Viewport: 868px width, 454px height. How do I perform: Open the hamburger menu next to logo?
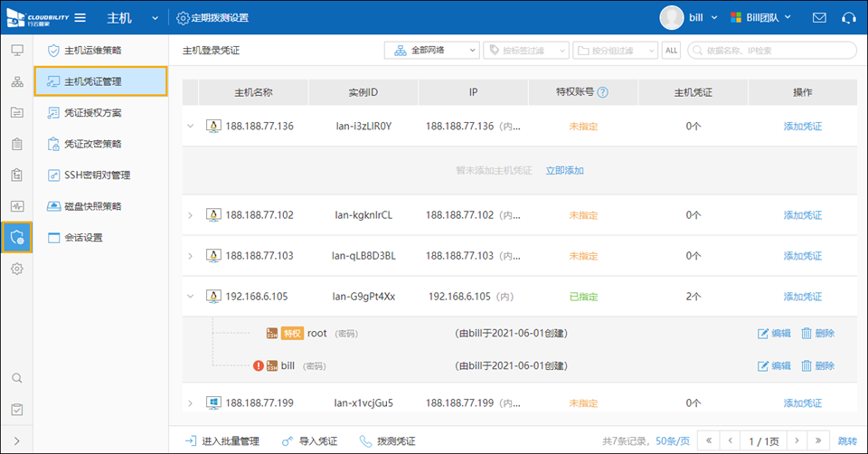[x=80, y=18]
